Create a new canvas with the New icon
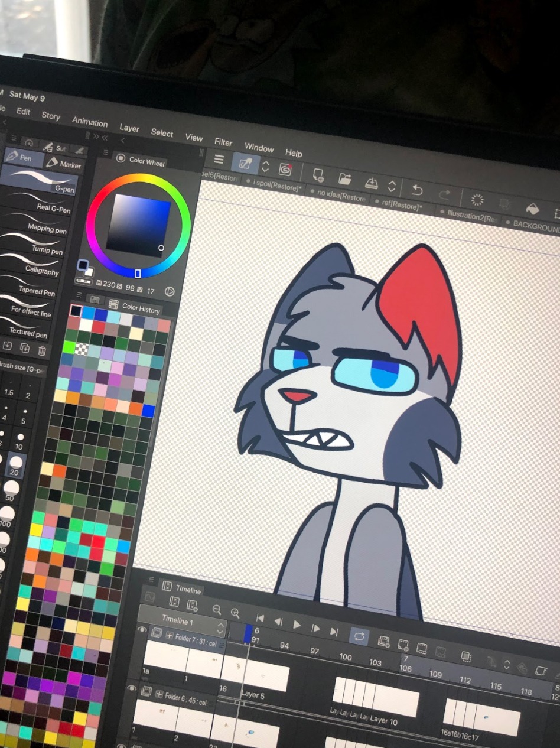Image resolution: width=560 pixels, height=748 pixels. (x=318, y=175)
